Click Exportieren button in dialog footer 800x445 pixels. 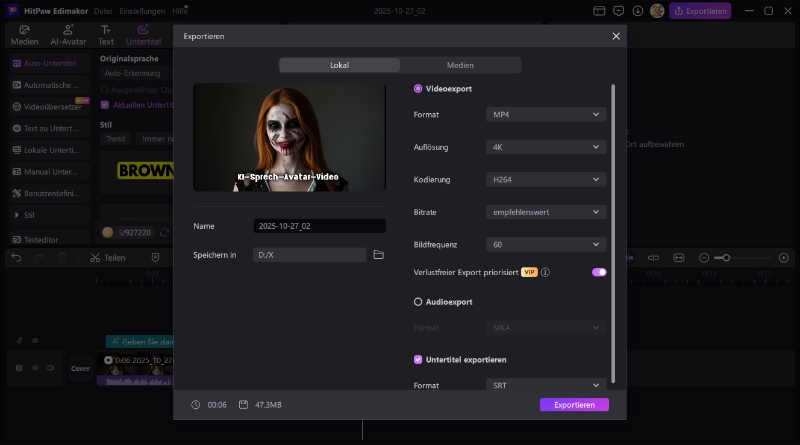[x=574, y=405]
